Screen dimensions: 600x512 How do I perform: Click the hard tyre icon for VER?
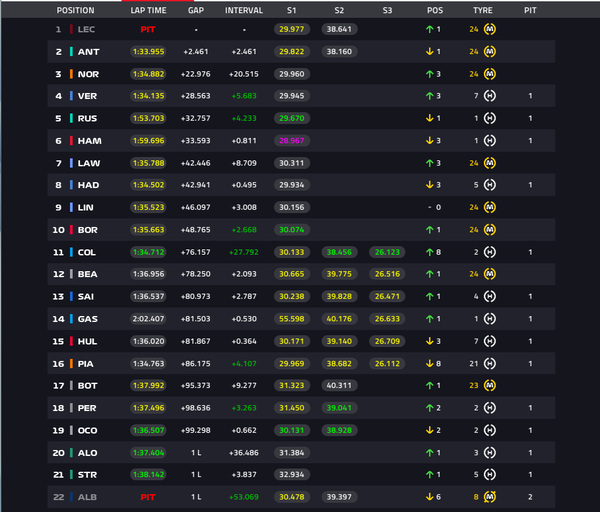tap(489, 96)
